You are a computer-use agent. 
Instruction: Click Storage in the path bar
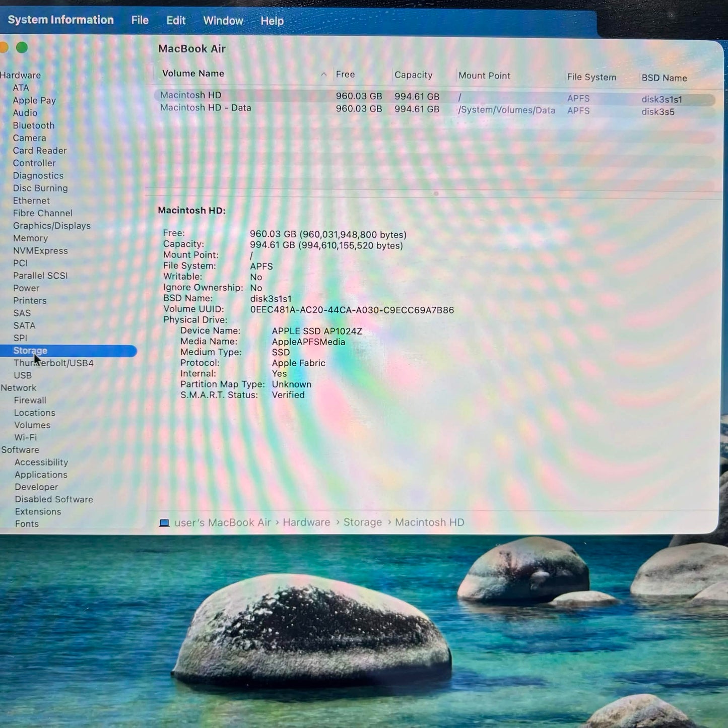[x=363, y=522]
